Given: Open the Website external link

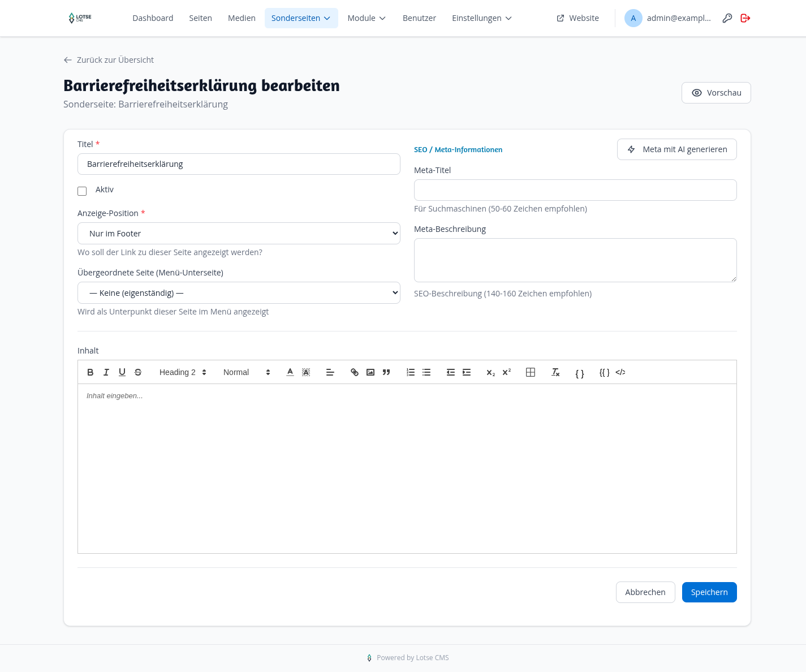Looking at the screenshot, I should (577, 18).
